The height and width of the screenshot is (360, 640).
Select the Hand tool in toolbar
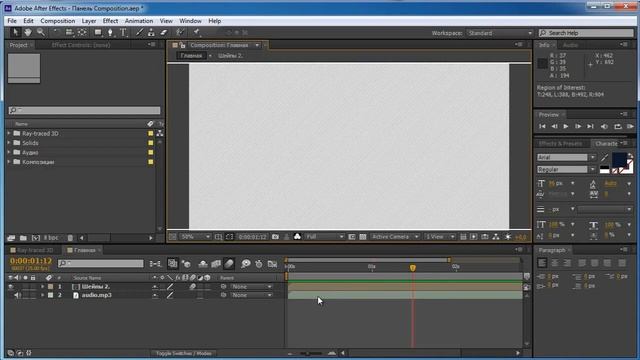click(x=28, y=32)
